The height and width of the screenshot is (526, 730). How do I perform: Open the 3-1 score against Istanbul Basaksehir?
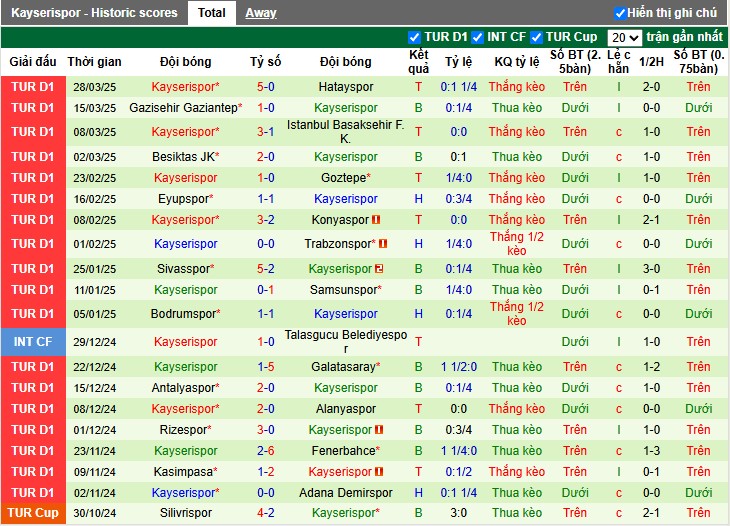pos(266,132)
